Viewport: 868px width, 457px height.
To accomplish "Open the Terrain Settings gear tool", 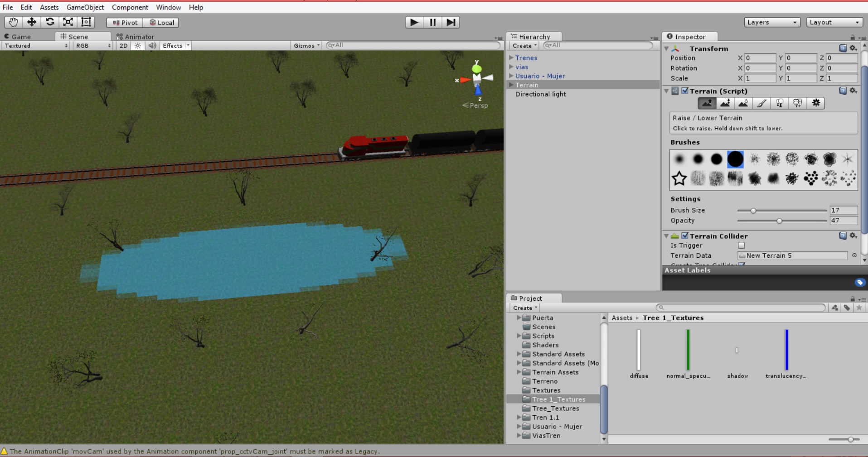I will coord(816,103).
